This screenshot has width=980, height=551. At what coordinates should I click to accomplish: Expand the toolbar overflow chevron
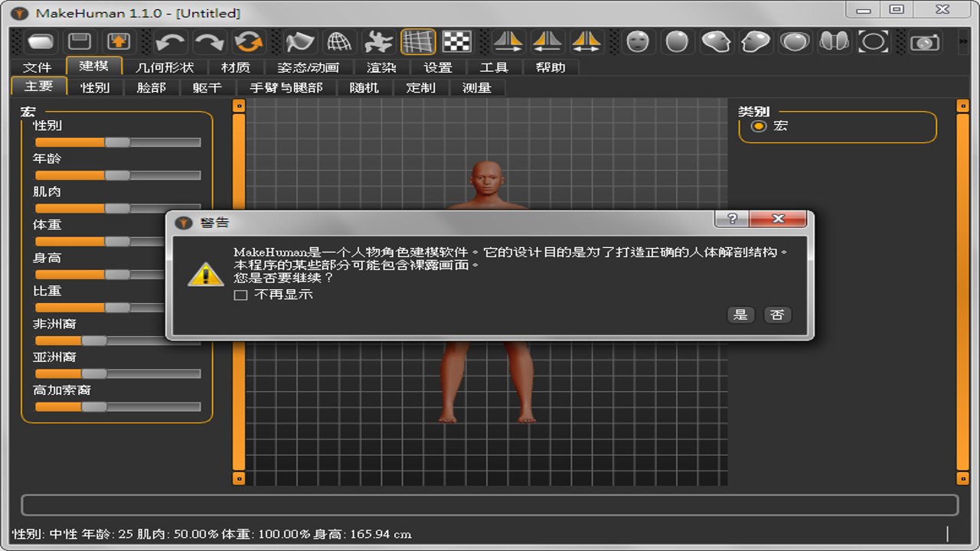pyautogui.click(x=962, y=41)
